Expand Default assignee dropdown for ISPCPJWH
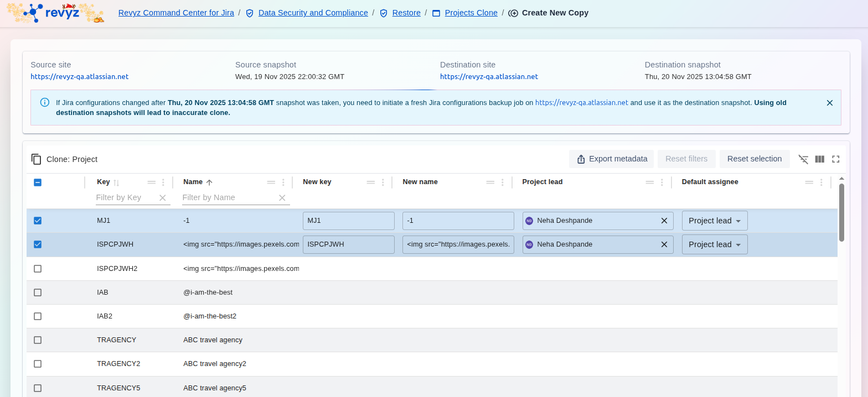Screen dimensions: 868x397 pos(715,244)
